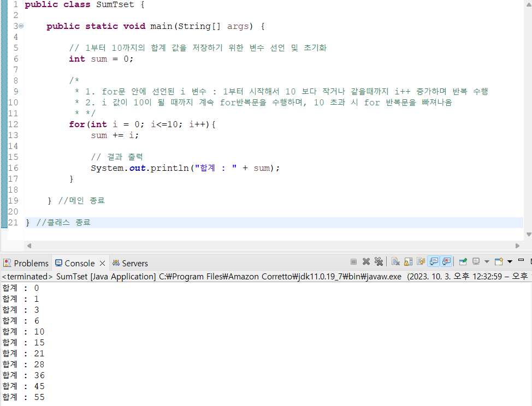532x406 pixels.
Task: Remove the terminated launch with the single X icon
Action: (366, 261)
